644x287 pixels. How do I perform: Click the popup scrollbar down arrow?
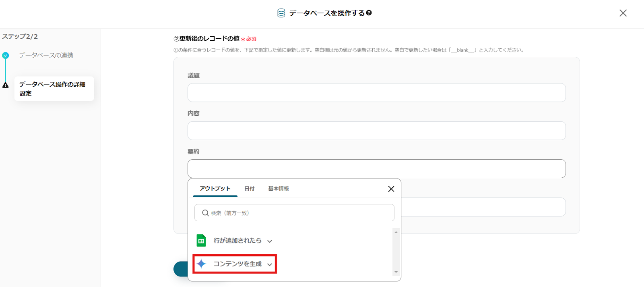click(x=396, y=272)
